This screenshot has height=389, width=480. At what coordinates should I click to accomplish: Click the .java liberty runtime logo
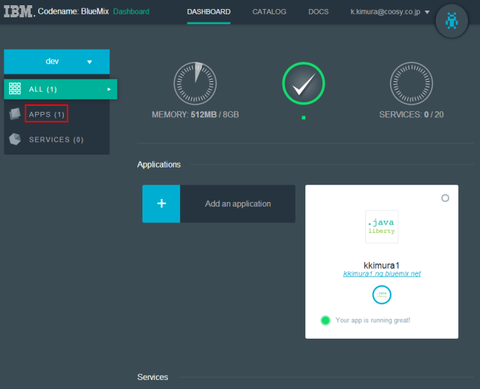[382, 227]
